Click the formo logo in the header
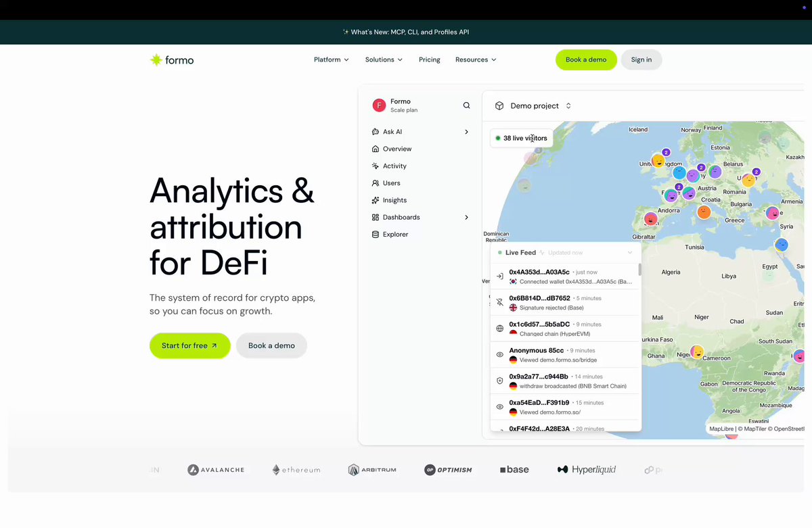 (x=172, y=59)
